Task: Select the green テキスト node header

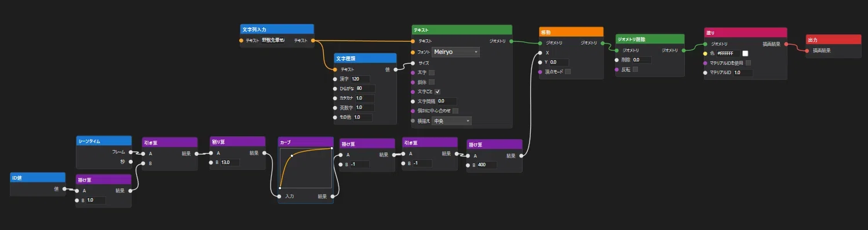Action: click(x=462, y=30)
